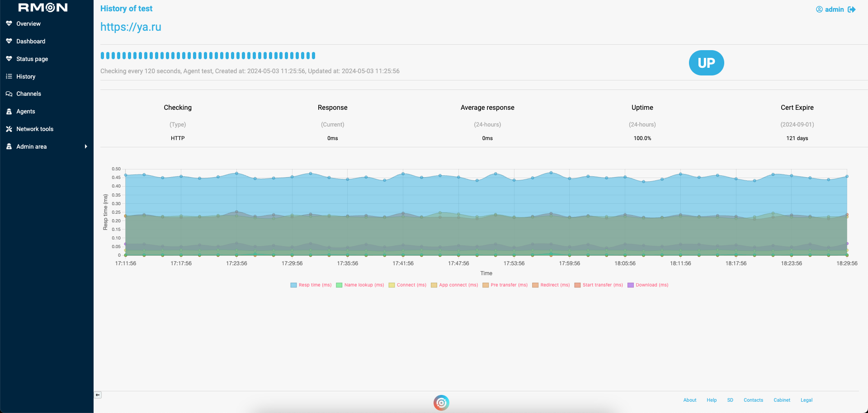Click the logout icon next to admin

(x=852, y=9)
